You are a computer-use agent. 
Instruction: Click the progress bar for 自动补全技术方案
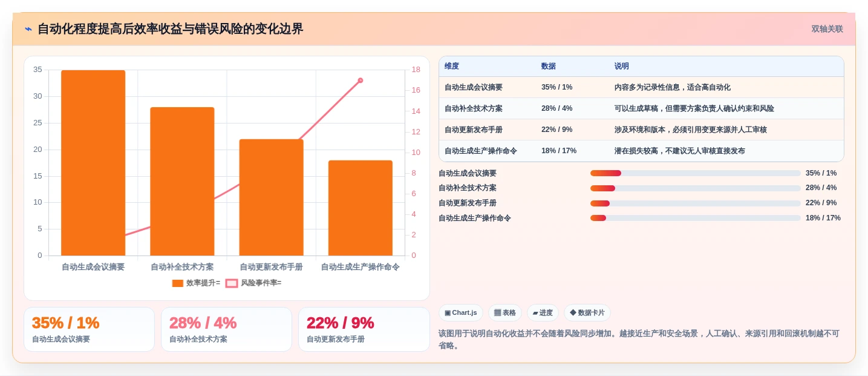[696, 188]
